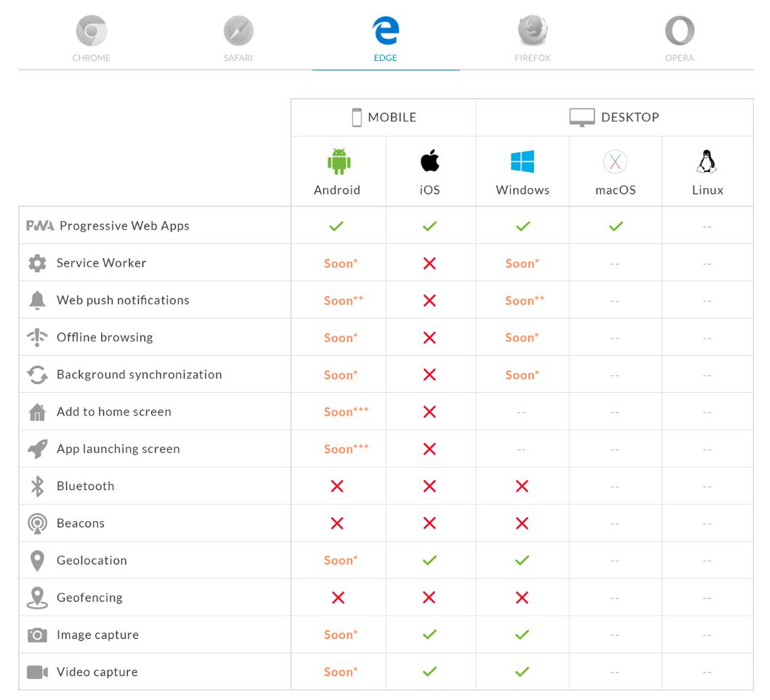The height and width of the screenshot is (700, 770).
Task: Click the green check for PWA on macOS
Action: coord(616,227)
